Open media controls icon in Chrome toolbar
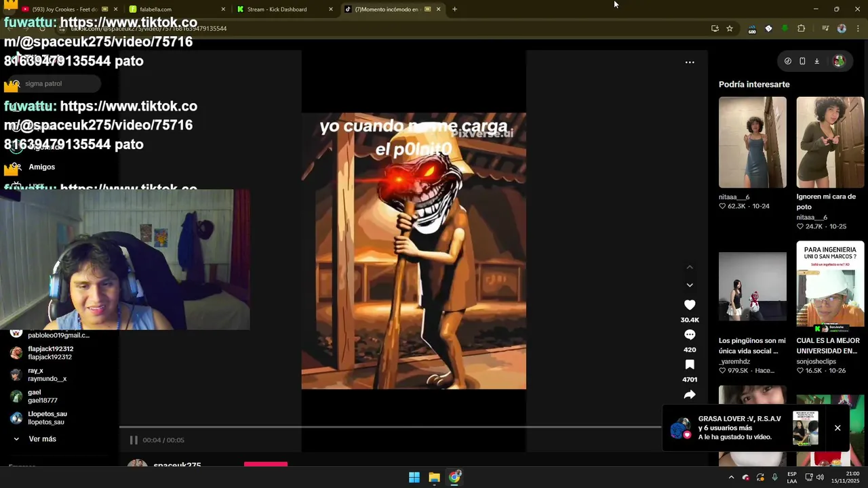 click(825, 28)
